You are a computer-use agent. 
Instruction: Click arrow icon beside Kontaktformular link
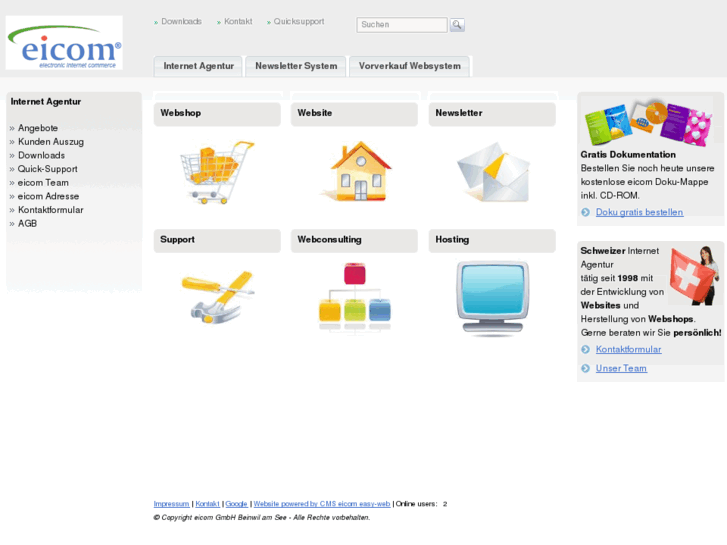tap(586, 349)
